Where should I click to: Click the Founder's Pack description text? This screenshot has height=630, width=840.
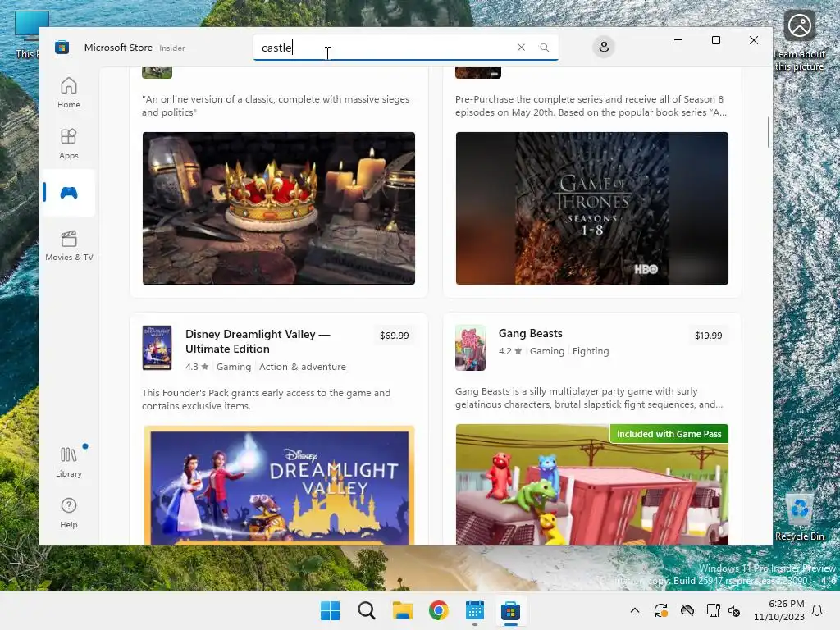(x=267, y=399)
